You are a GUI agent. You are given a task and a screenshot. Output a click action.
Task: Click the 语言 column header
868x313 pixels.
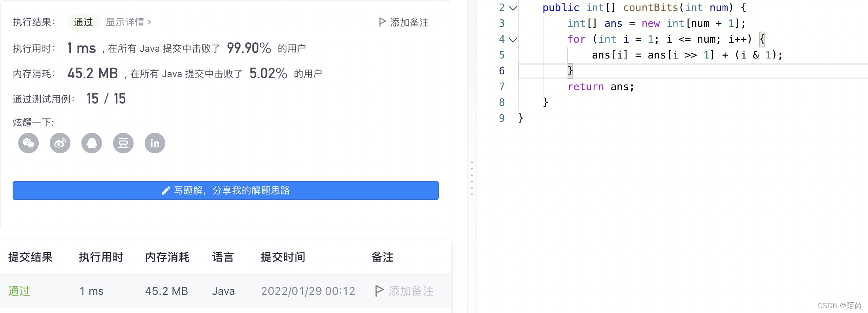[223, 257]
